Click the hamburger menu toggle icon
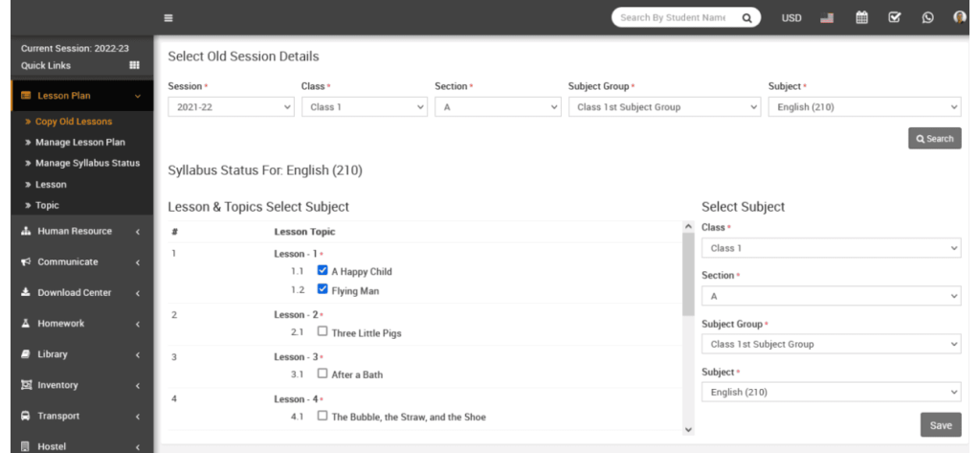Screen dimensions: 980x453 click(168, 17)
